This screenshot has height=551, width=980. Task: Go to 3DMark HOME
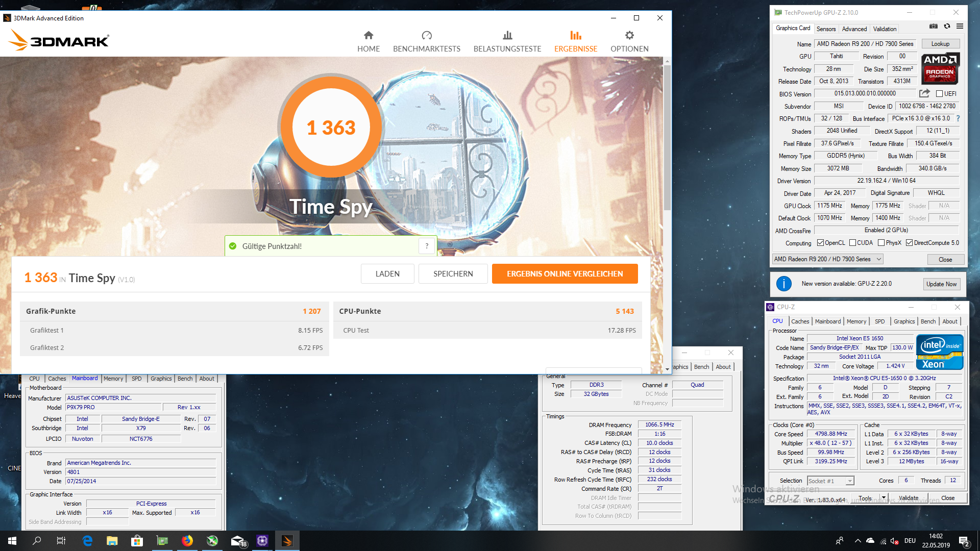(369, 42)
